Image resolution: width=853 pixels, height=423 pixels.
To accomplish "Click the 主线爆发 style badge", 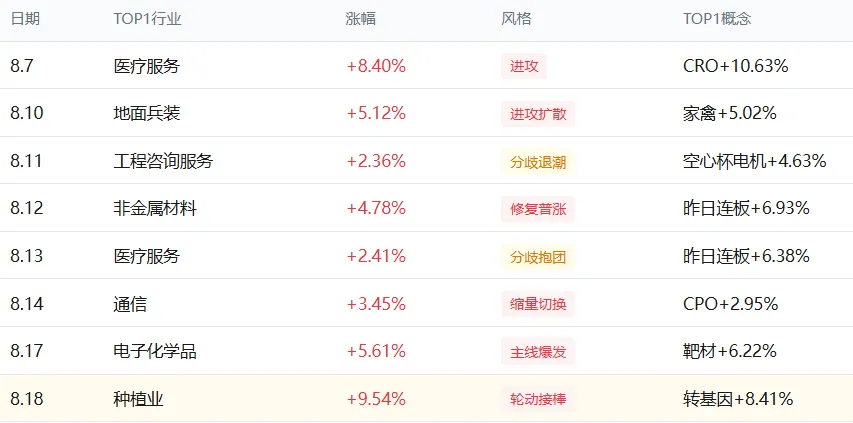I will click(538, 352).
